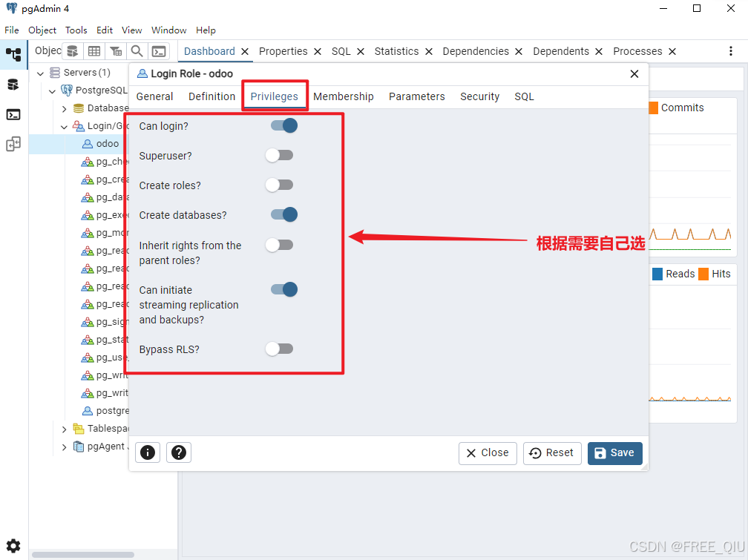Open the File menu
Image resolution: width=748 pixels, height=560 pixels.
pos(11,30)
